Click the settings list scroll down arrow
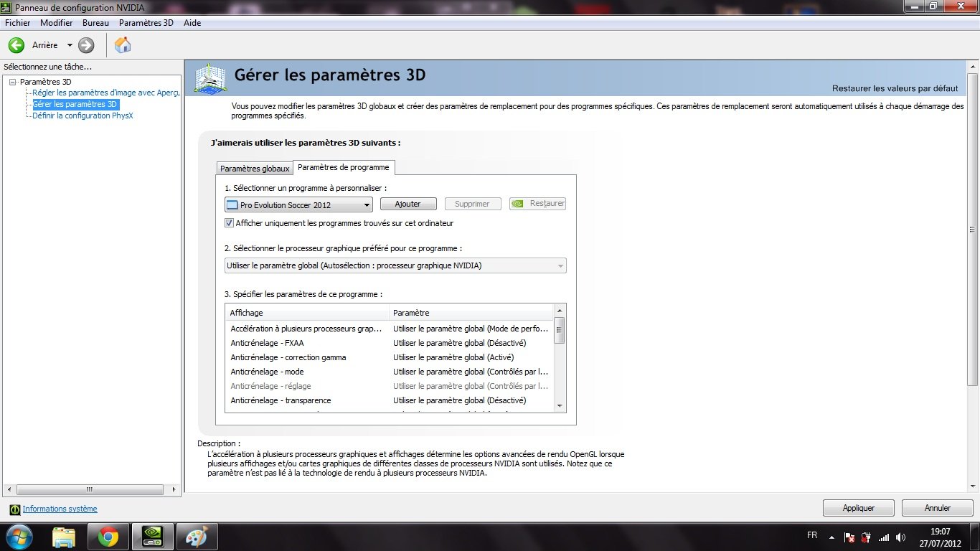This screenshot has height=551, width=980. [x=560, y=406]
